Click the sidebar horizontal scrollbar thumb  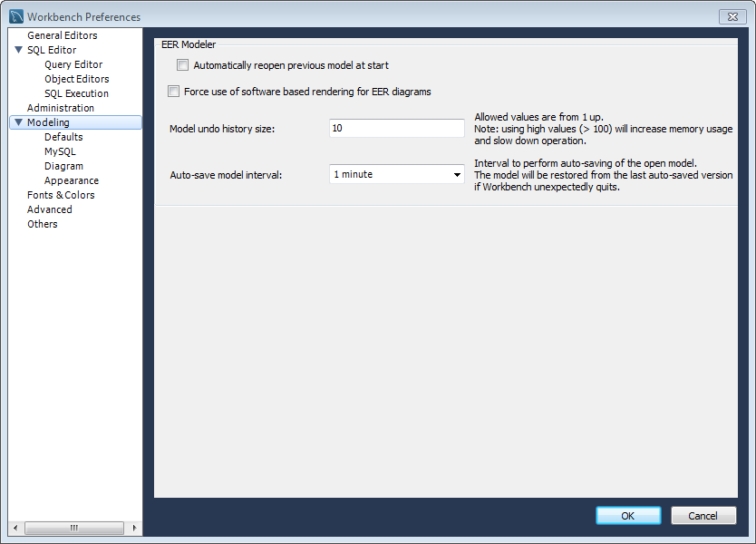coord(74,528)
